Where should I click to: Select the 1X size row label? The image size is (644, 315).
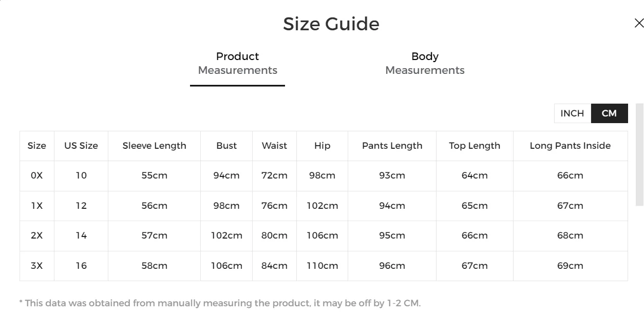coord(36,206)
